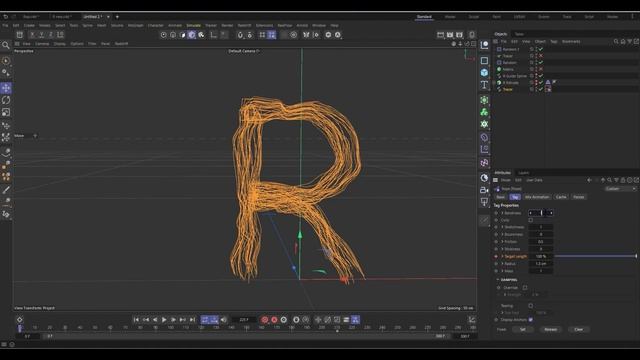Viewport: 640px width, 360px height.
Task: Jump to the start of the timeline
Action: tap(136, 320)
